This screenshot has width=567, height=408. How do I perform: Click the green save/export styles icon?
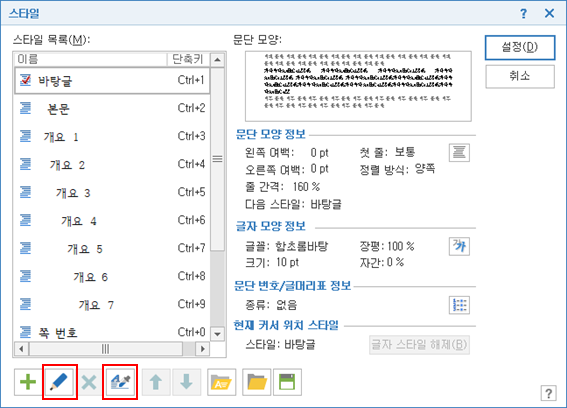tap(287, 382)
